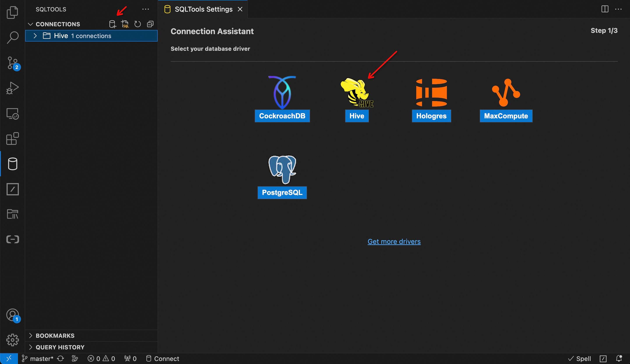
Task: Open a new SQL file
Action: (125, 24)
